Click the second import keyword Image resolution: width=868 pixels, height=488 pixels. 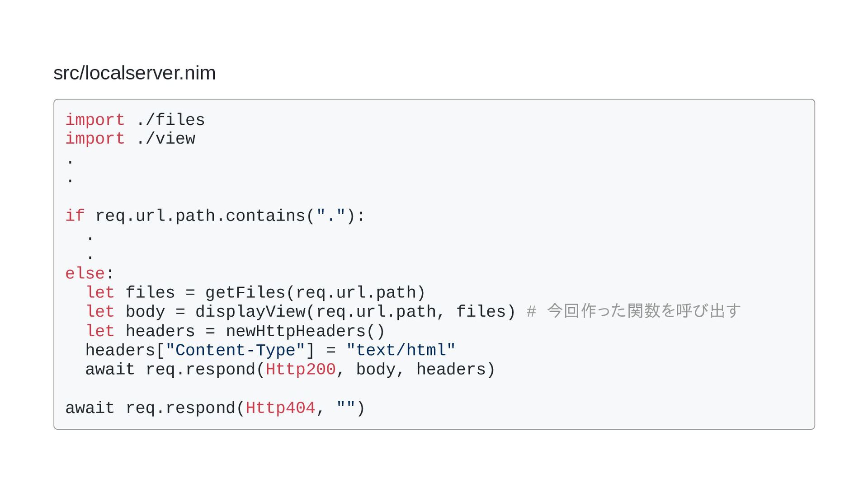(x=95, y=139)
